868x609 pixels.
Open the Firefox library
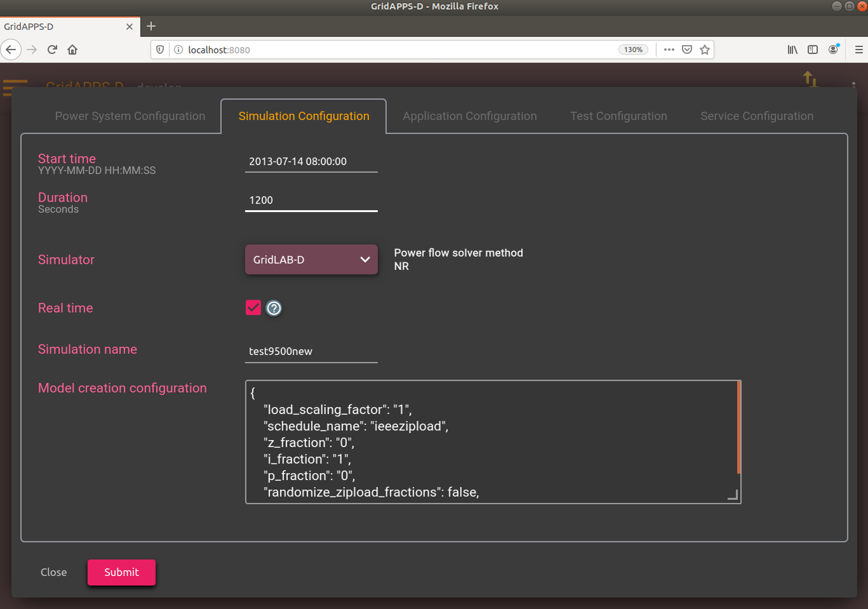[792, 50]
